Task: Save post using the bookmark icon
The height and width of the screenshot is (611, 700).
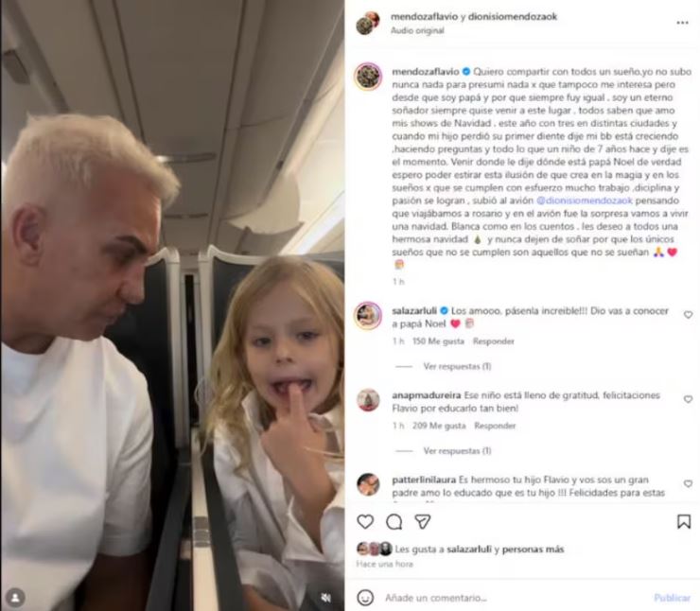Action: pyautogui.click(x=684, y=521)
